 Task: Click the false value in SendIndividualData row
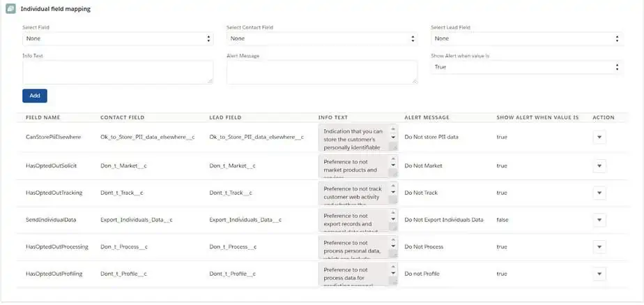[x=503, y=220]
